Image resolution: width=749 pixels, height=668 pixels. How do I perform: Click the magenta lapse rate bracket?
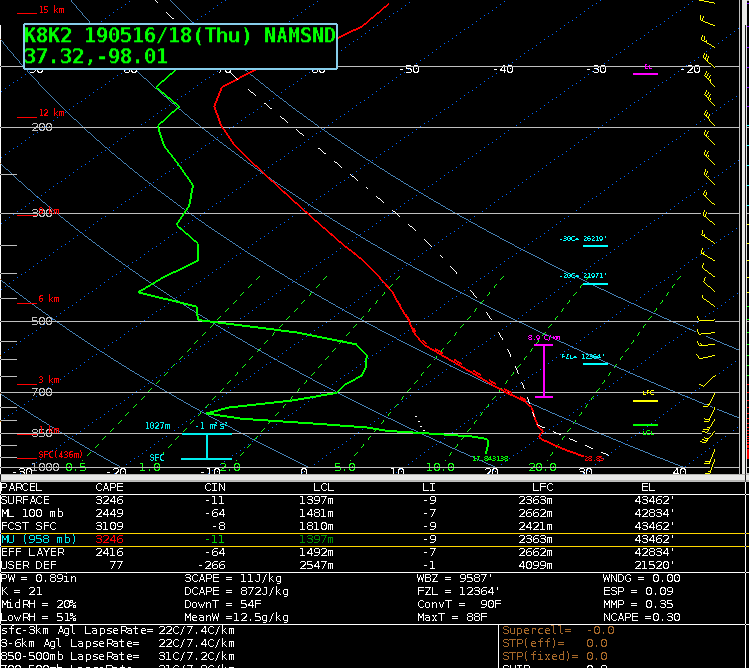pos(543,370)
